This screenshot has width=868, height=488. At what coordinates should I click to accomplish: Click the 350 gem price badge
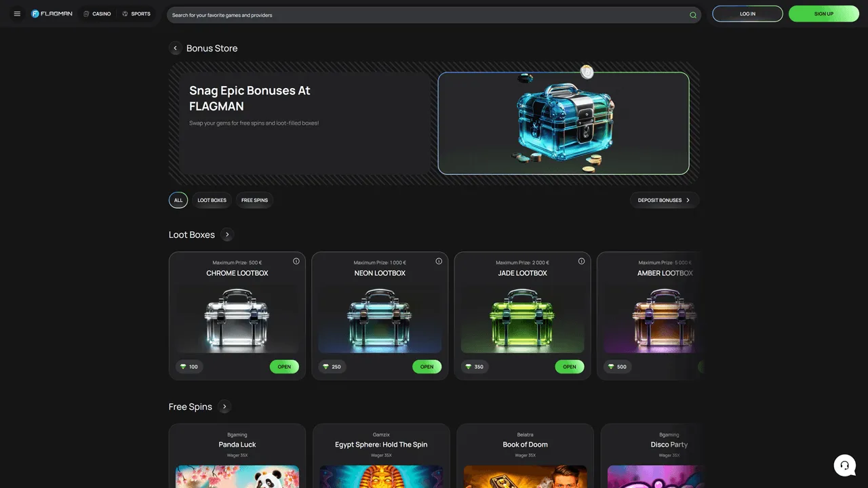point(475,367)
